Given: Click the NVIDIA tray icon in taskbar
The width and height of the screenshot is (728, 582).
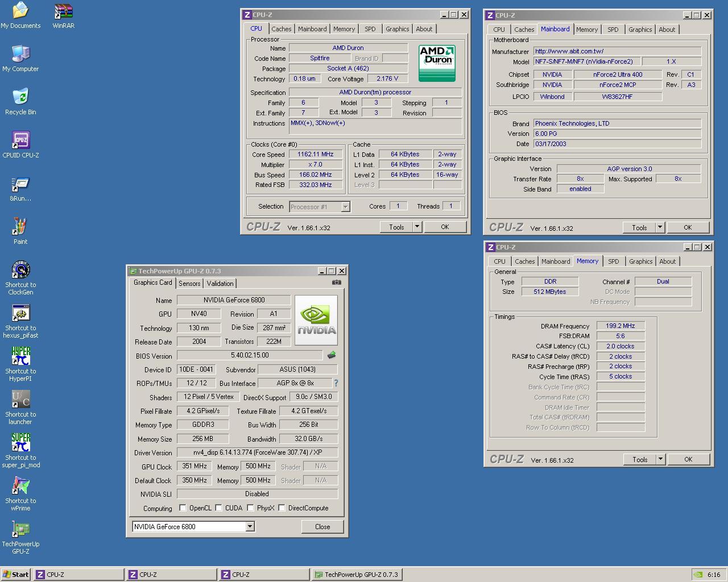Looking at the screenshot, I should (x=698, y=575).
